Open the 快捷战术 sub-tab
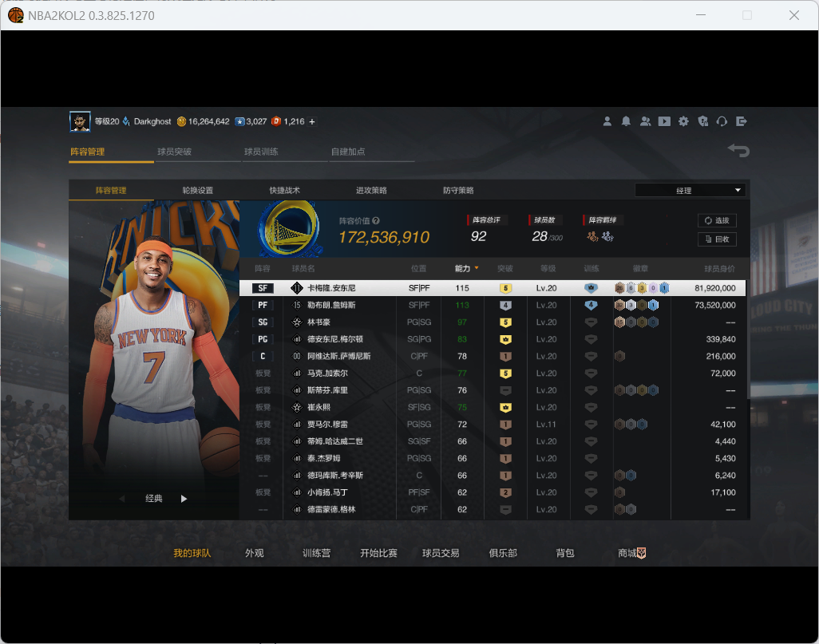819x644 pixels. coord(285,191)
